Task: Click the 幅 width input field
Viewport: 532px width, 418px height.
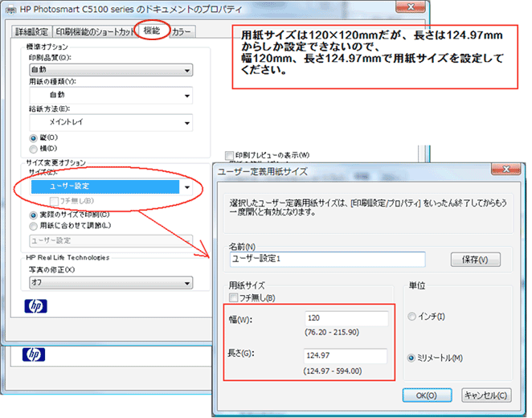Action: (346, 318)
